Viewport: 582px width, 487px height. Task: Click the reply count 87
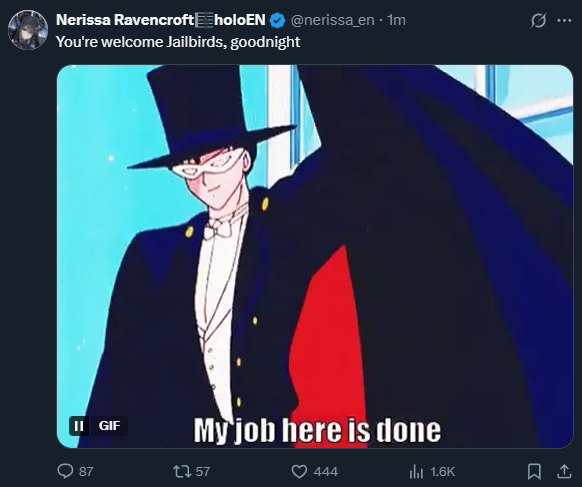coord(86,471)
